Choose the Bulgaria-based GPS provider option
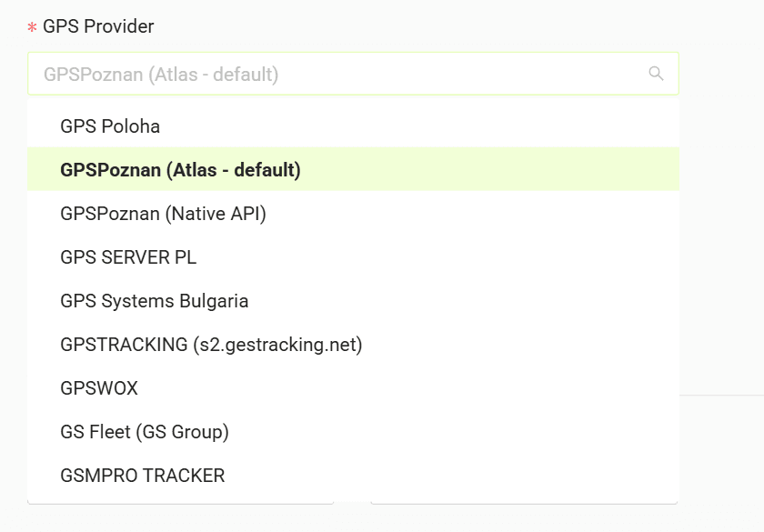Screen dimensions: 764x532 [353, 300]
